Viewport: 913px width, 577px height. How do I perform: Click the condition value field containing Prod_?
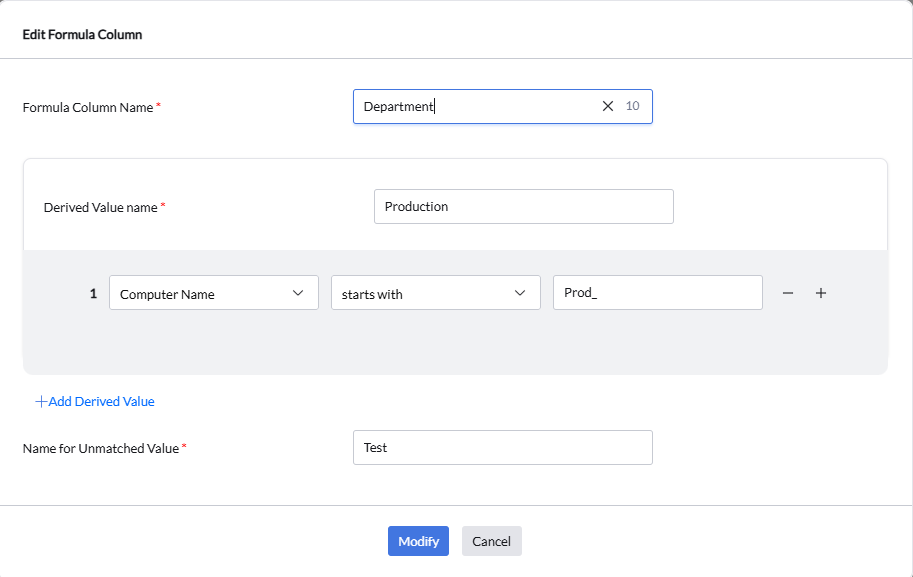click(657, 292)
